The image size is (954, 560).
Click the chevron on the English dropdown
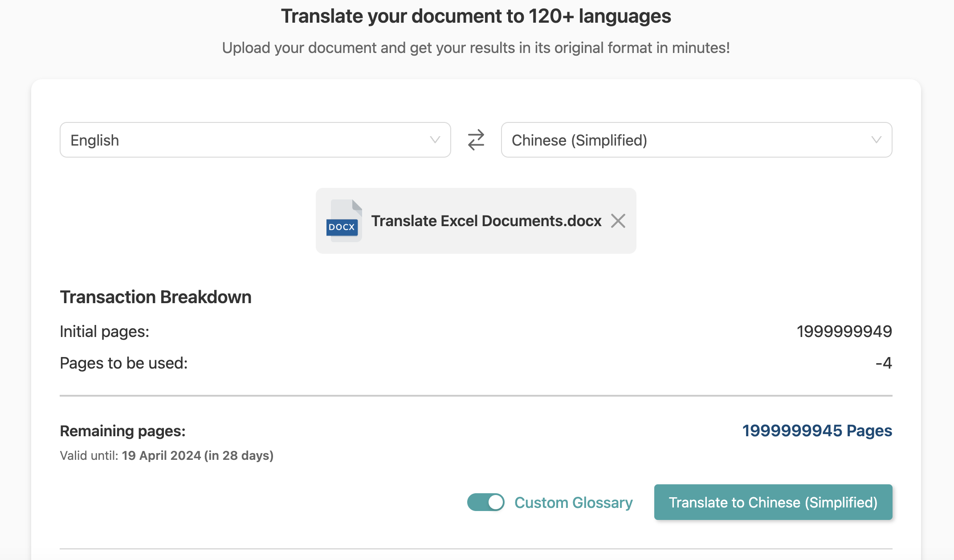pyautogui.click(x=434, y=140)
